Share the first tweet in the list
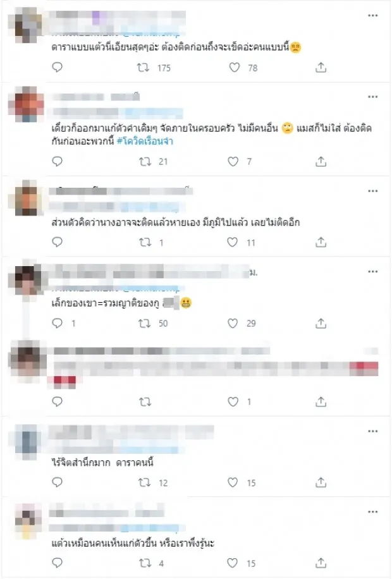Screen dimensions: 392x579 (x=321, y=68)
